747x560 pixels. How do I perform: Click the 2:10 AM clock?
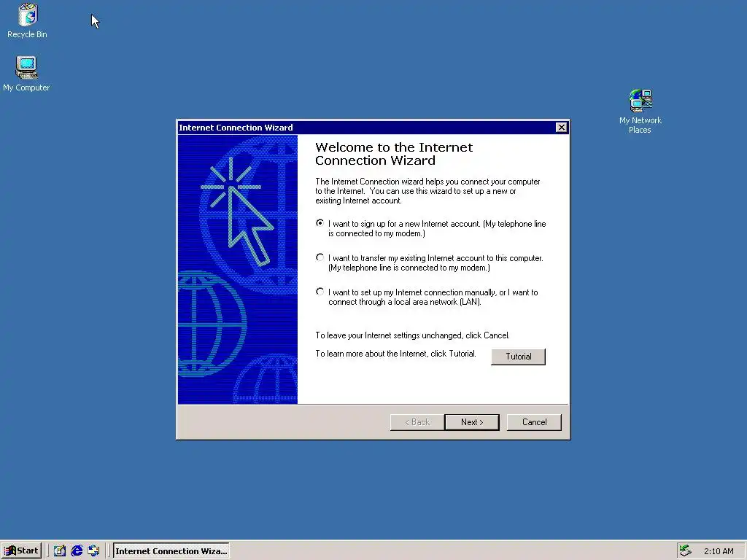click(x=719, y=551)
